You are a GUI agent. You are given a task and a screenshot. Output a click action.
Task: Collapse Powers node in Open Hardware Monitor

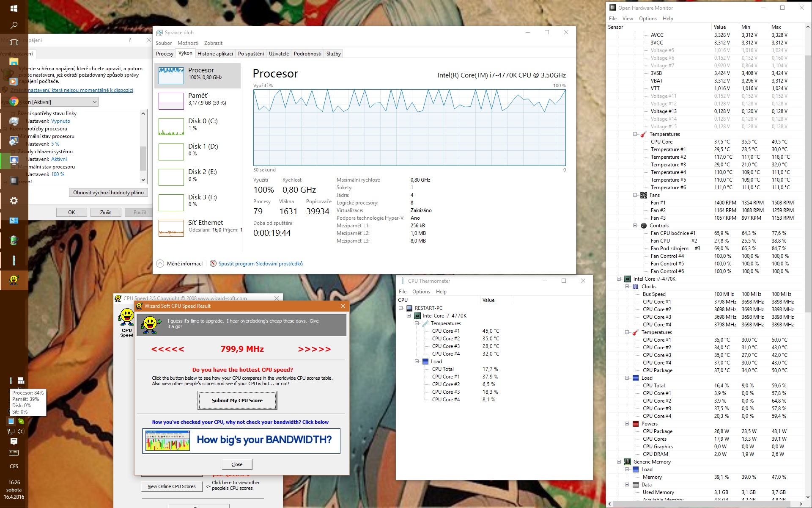[627, 424]
